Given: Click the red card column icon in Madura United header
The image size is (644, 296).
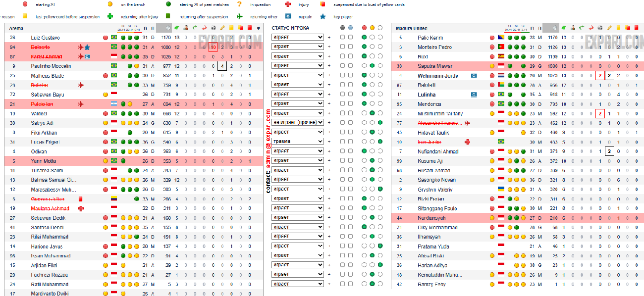Looking at the screenshot, I should [x=636, y=28].
